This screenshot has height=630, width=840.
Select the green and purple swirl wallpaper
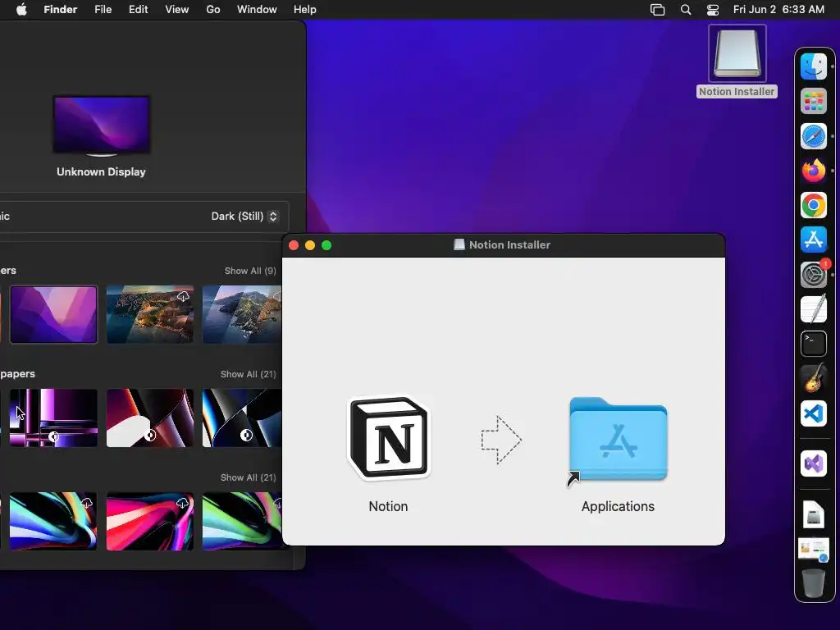point(242,521)
